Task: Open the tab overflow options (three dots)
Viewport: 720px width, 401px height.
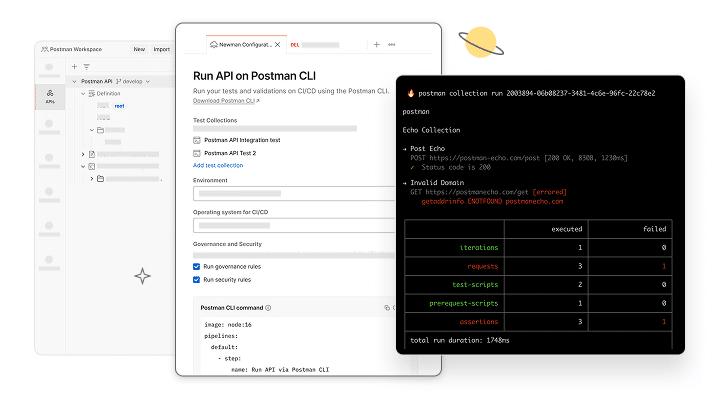Action: (x=392, y=45)
